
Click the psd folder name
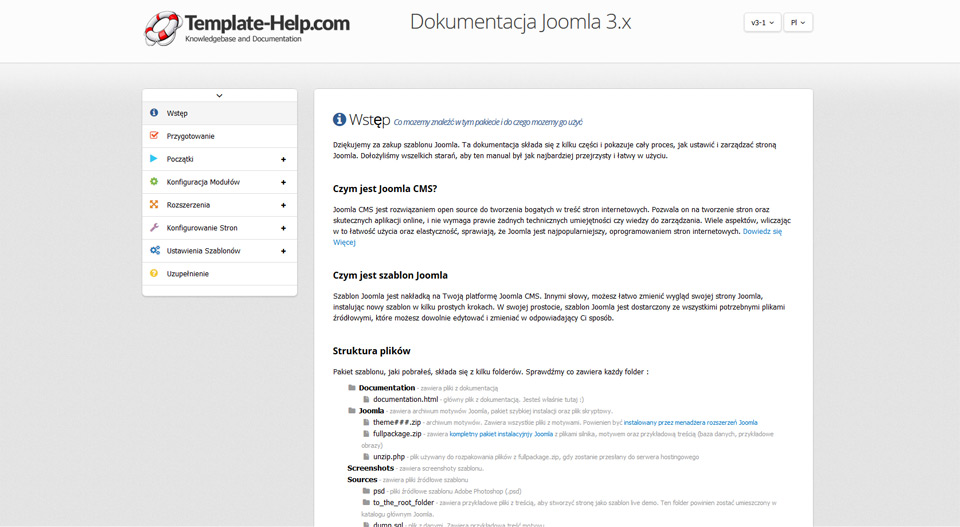coord(379,491)
